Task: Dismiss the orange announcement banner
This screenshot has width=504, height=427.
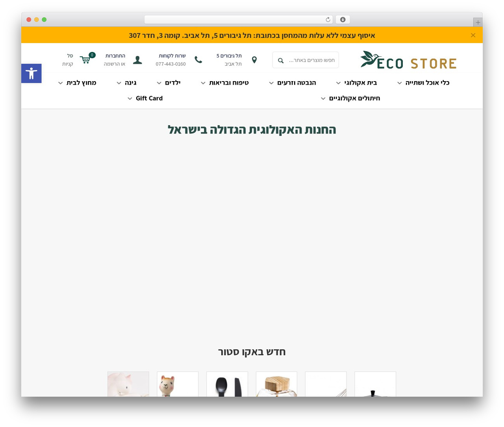Action: click(x=473, y=35)
